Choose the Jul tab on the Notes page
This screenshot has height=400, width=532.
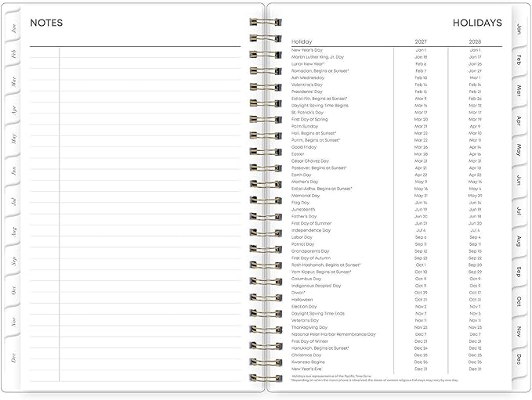(13, 201)
